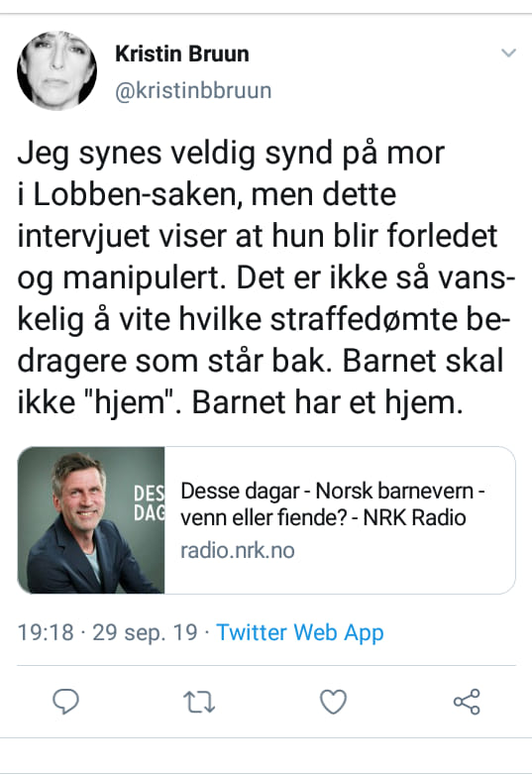Open the @kristinbbruun handle

pos(193,91)
